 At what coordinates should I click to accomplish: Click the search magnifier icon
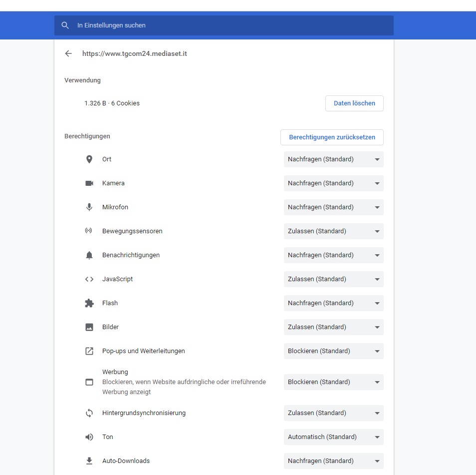coord(65,25)
